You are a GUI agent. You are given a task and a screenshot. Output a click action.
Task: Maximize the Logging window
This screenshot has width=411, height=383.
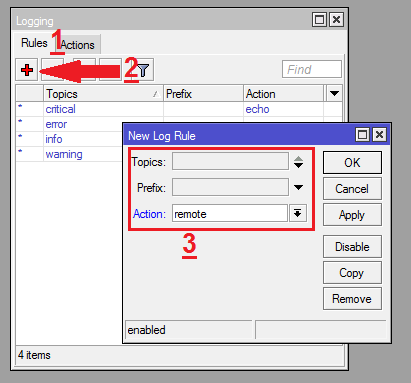pos(319,20)
